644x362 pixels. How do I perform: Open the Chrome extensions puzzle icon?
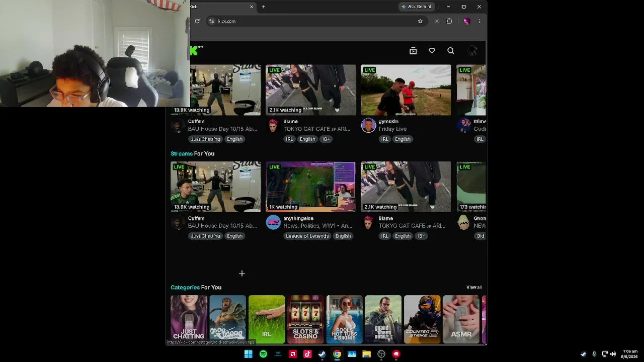pos(449,21)
